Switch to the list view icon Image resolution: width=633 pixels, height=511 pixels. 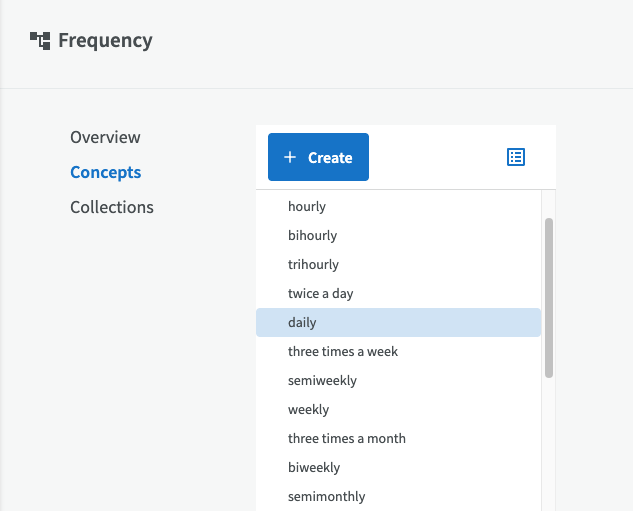click(516, 157)
